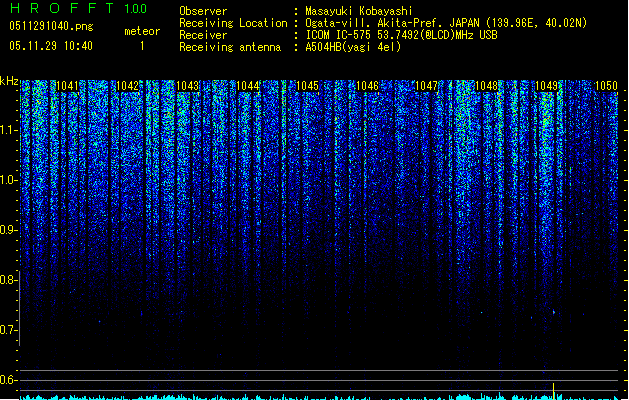Click time marker 1049 on spectrogram

tap(546, 86)
